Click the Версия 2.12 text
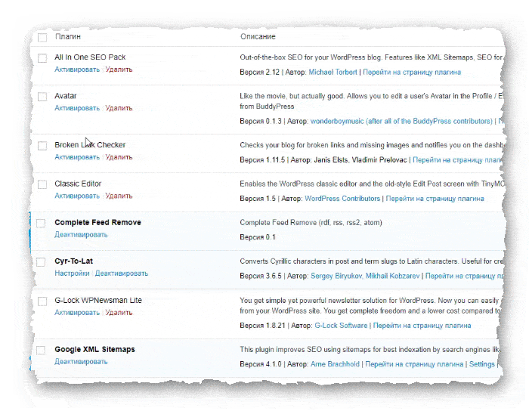532x411 pixels. coord(259,73)
